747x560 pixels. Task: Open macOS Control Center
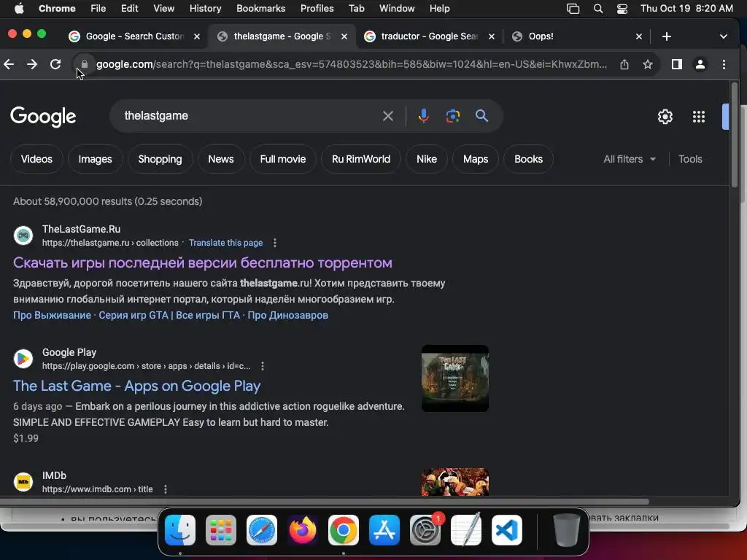(622, 9)
